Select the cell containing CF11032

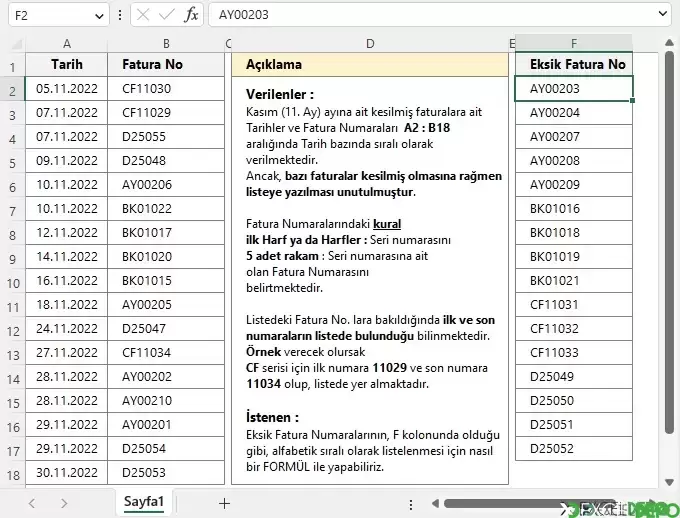click(574, 329)
